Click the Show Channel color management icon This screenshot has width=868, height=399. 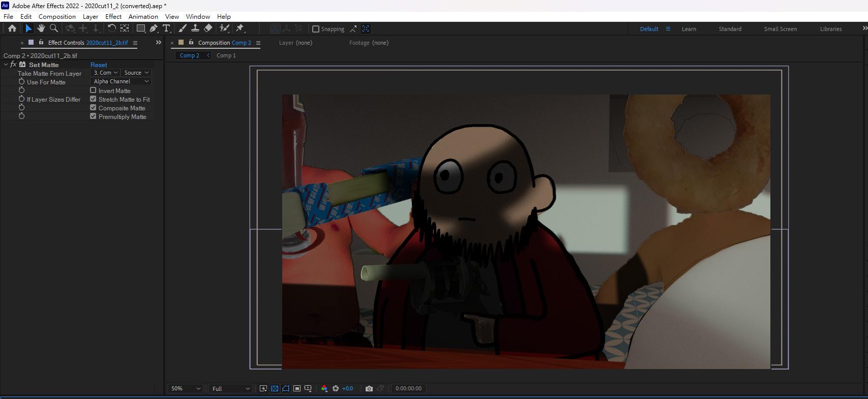point(324,388)
